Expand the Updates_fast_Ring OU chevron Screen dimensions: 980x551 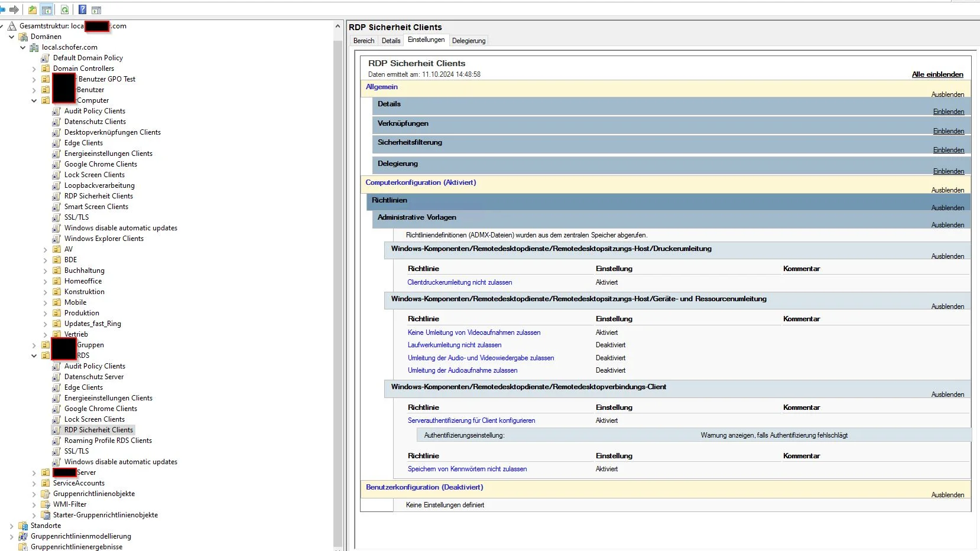(x=46, y=324)
